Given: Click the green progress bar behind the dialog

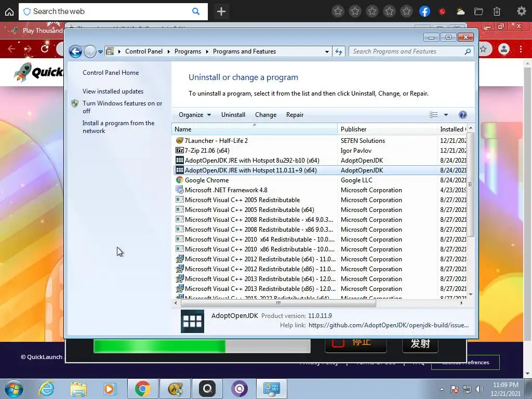Looking at the screenshot, I should click(x=159, y=347).
